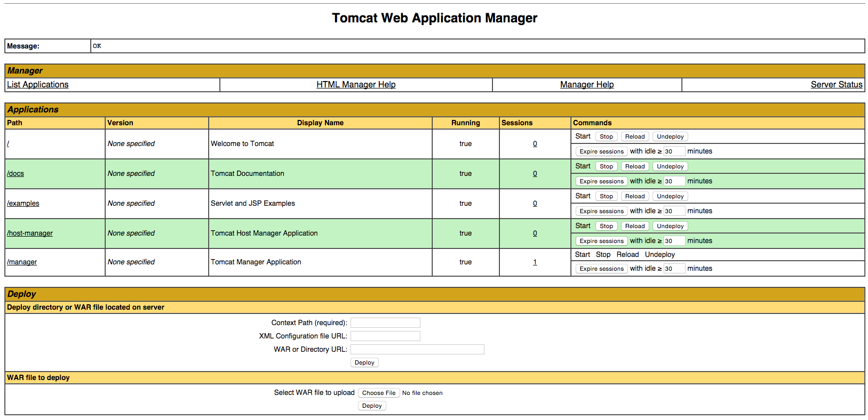Expire sessions for /examples application

point(601,212)
